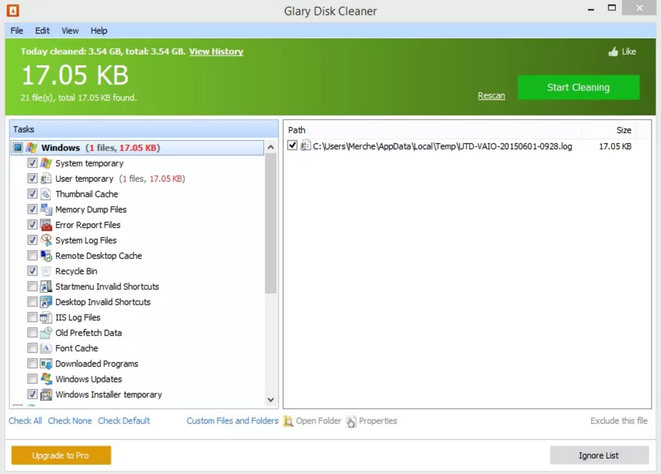Open the Edit menu
661x474 pixels.
click(42, 31)
